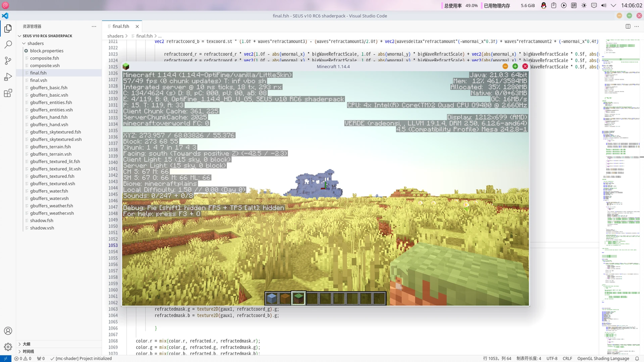This screenshot has width=644, height=362.
Task: Click the launcher icon at top-left corner
Action: click(x=5, y=5)
